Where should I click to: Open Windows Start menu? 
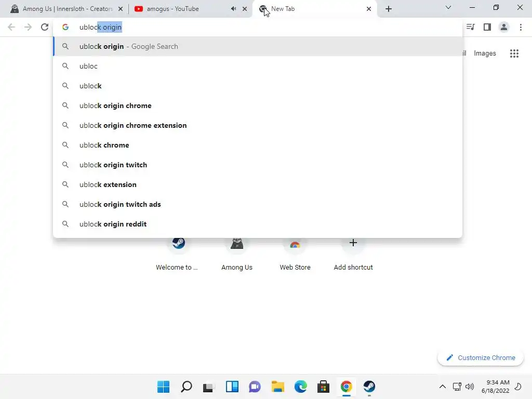point(163,387)
